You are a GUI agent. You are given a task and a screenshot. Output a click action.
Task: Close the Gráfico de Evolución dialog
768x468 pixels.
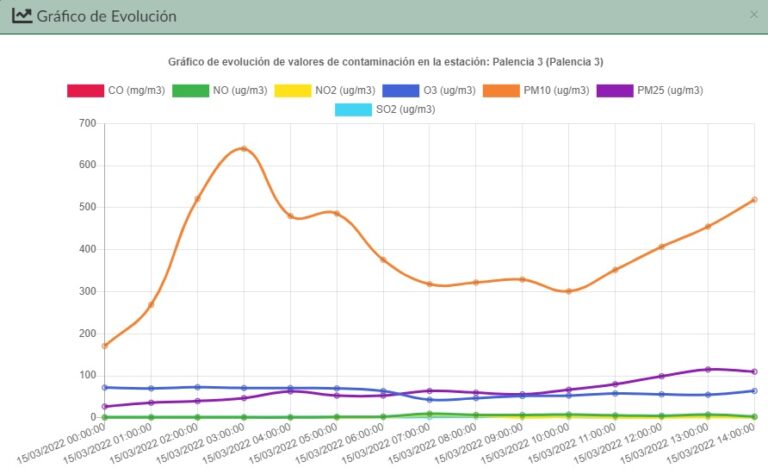pos(753,15)
